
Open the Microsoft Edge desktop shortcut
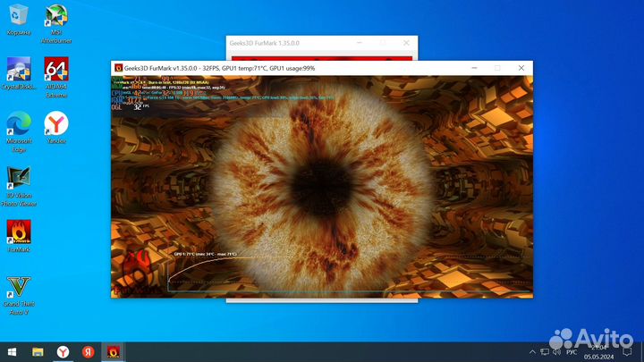19,132
